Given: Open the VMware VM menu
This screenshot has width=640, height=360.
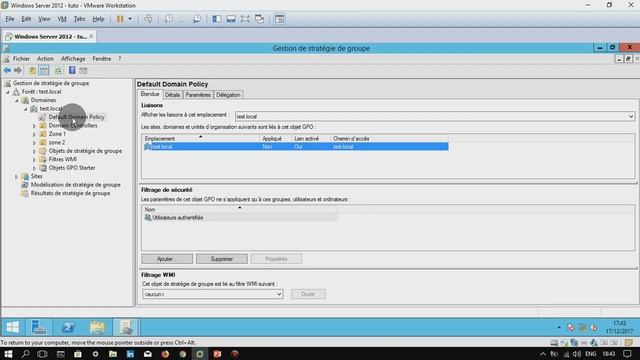Looking at the screenshot, I should coord(62,19).
